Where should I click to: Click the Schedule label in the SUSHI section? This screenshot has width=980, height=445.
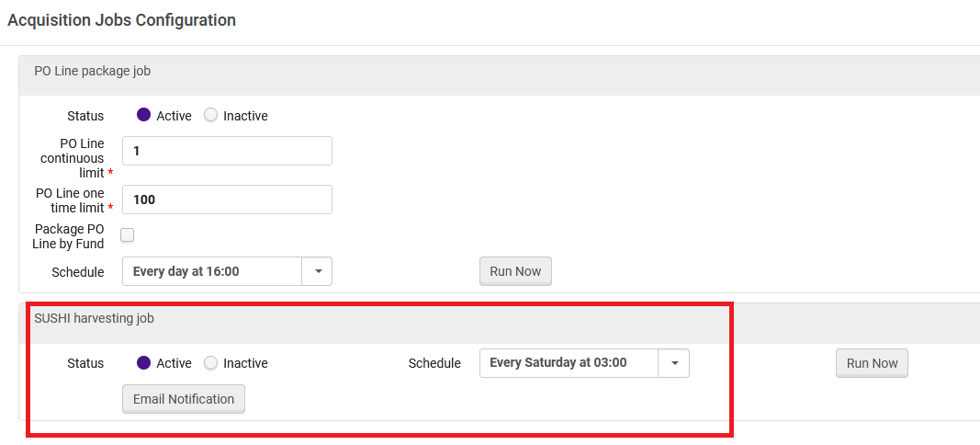tap(435, 363)
